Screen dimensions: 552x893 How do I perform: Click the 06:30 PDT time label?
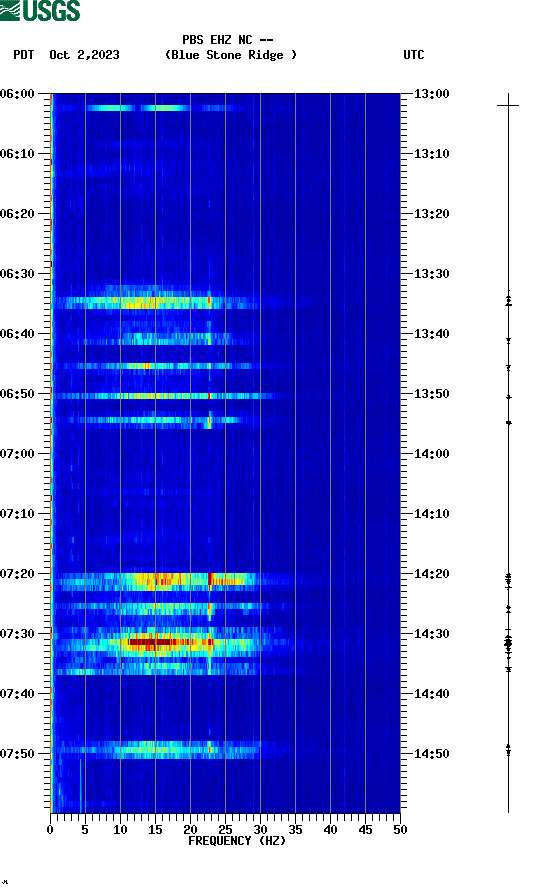(17, 273)
